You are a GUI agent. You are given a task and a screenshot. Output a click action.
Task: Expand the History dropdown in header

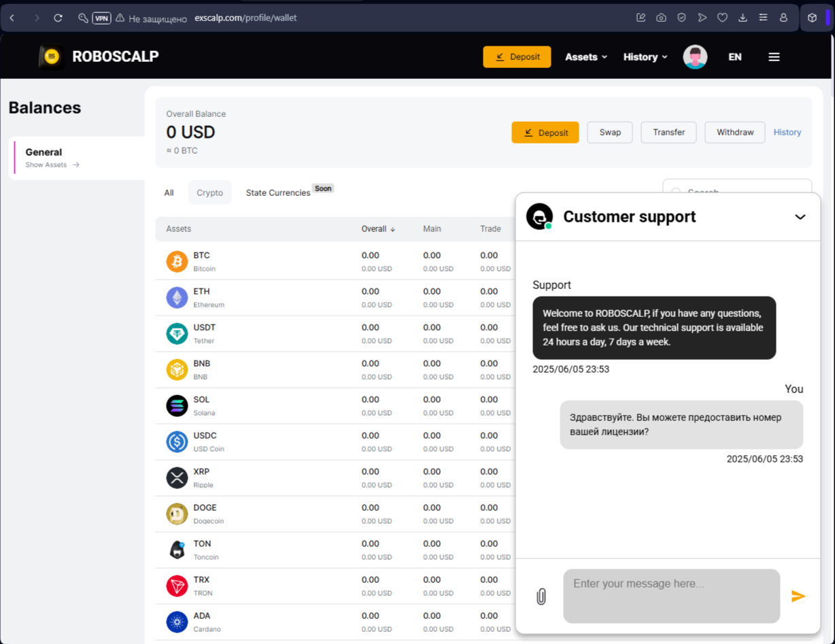645,57
